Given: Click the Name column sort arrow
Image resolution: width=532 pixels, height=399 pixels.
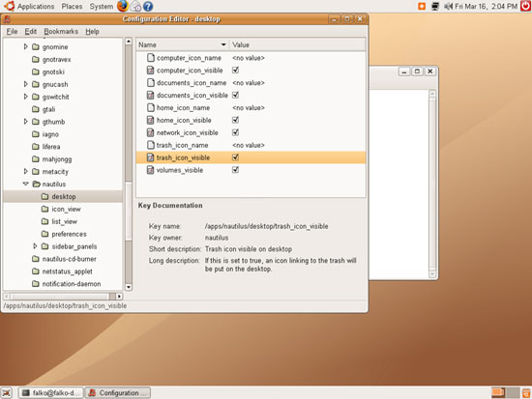Looking at the screenshot, I should click(223, 44).
